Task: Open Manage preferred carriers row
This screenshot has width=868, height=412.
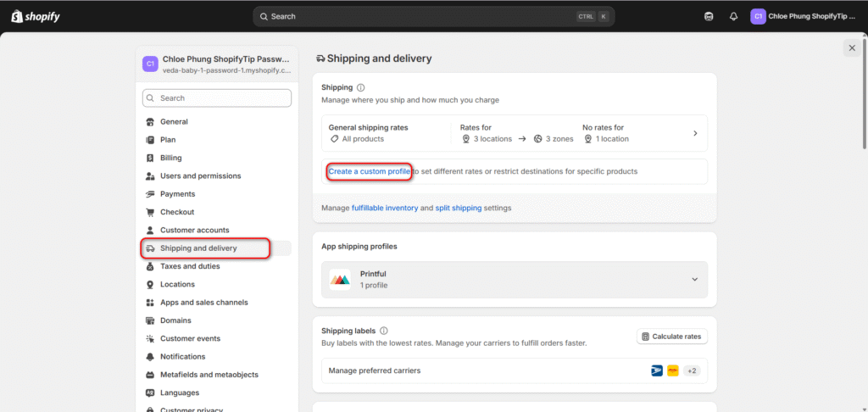Action: pos(515,371)
